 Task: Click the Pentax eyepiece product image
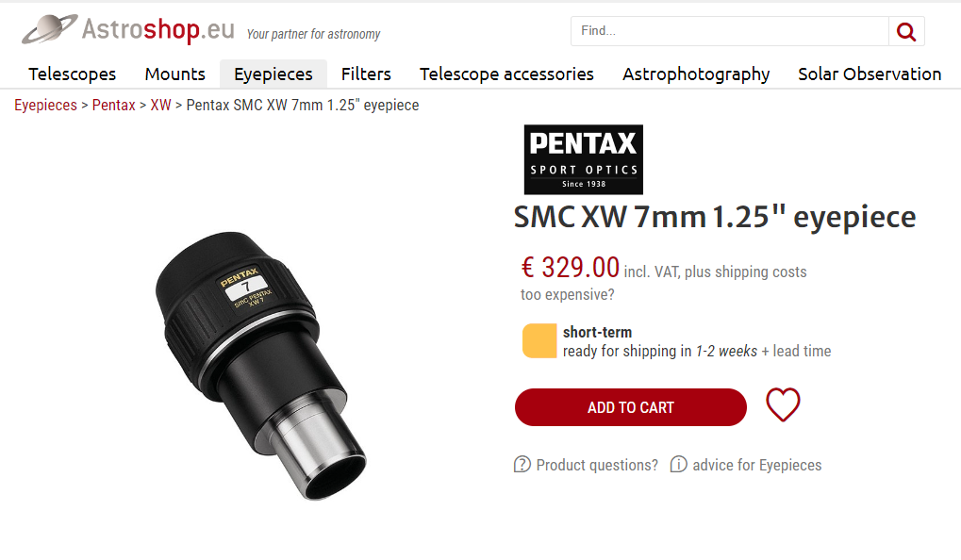pyautogui.click(x=260, y=365)
